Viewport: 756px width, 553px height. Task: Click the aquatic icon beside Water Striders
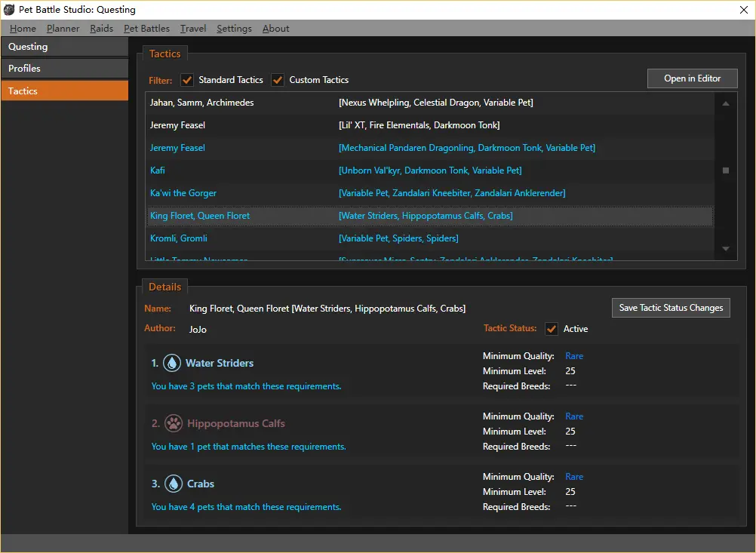coord(172,363)
